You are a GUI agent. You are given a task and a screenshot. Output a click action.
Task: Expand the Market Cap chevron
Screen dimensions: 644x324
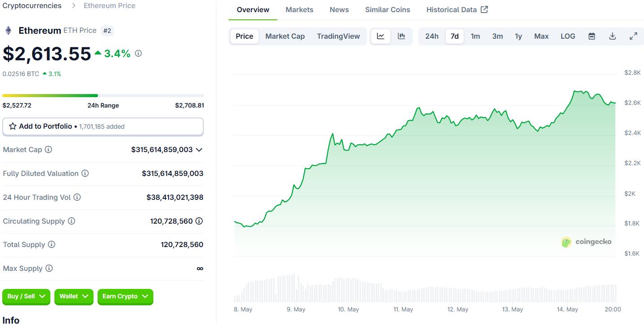click(x=199, y=149)
